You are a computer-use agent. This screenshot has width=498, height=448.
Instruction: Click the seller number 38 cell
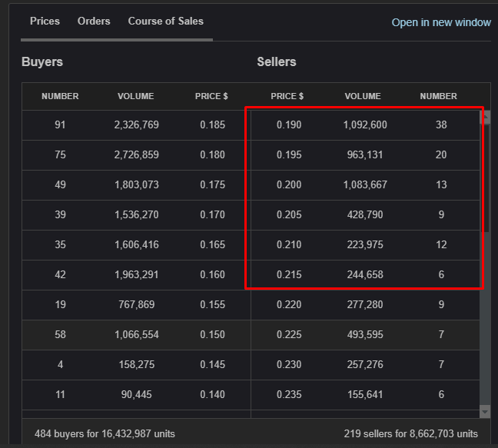[x=441, y=124]
